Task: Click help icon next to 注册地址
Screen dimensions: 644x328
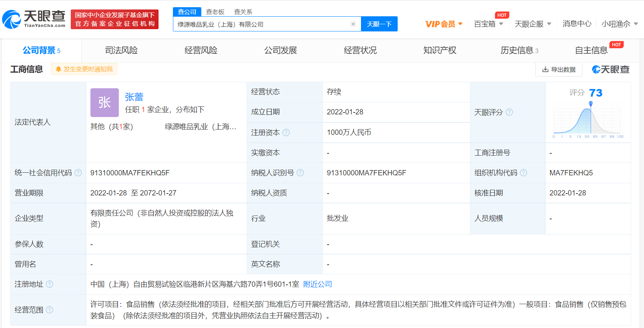Action: 50,284
